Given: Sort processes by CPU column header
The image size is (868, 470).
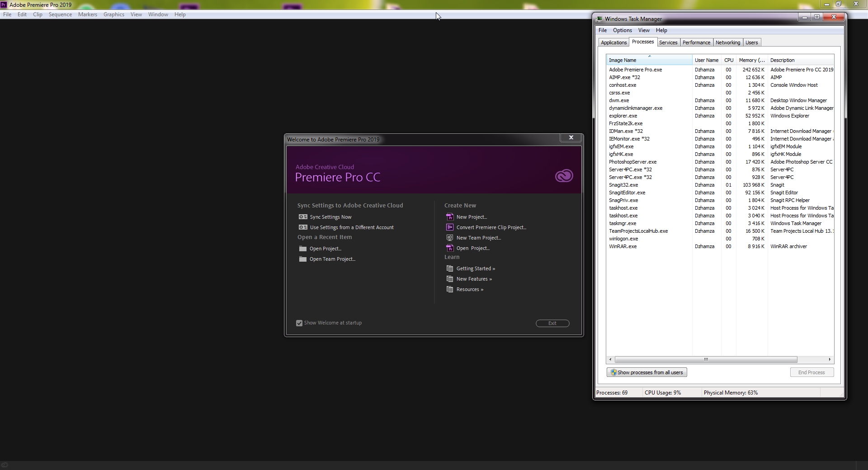Looking at the screenshot, I should [x=729, y=60].
